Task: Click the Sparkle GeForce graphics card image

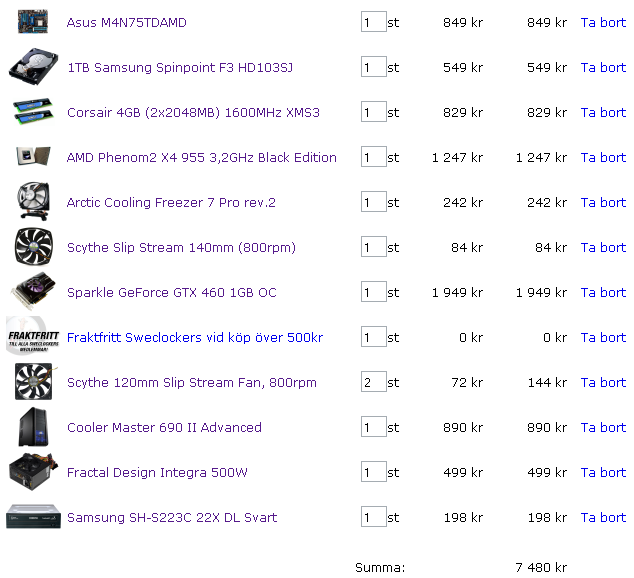Action: [x=33, y=291]
